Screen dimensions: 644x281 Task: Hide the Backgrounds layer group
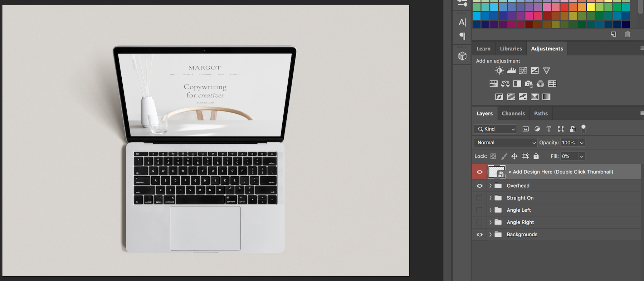pos(479,235)
